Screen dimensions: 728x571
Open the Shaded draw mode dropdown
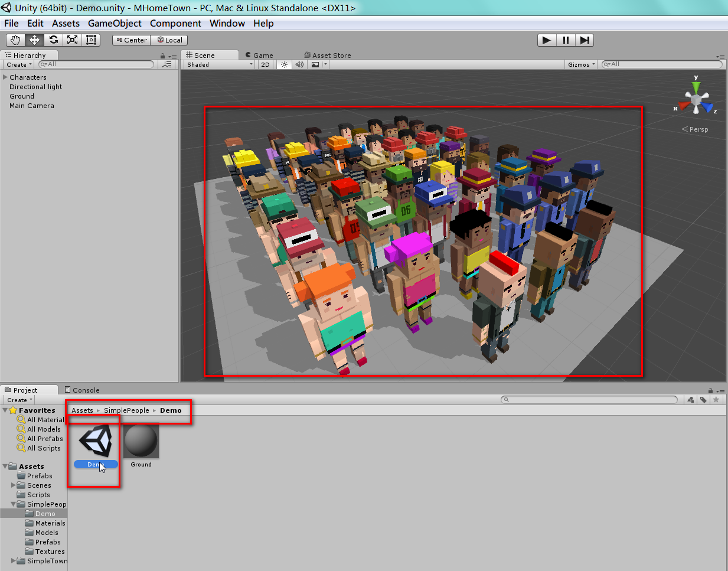220,64
